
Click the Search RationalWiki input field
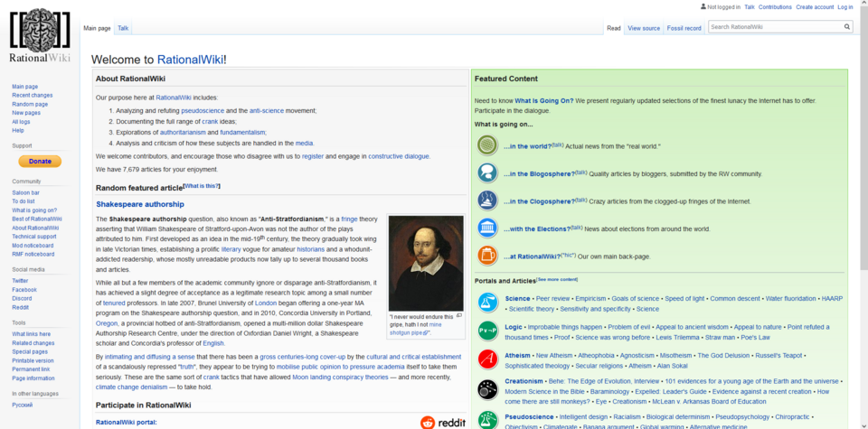pyautogui.click(x=775, y=27)
